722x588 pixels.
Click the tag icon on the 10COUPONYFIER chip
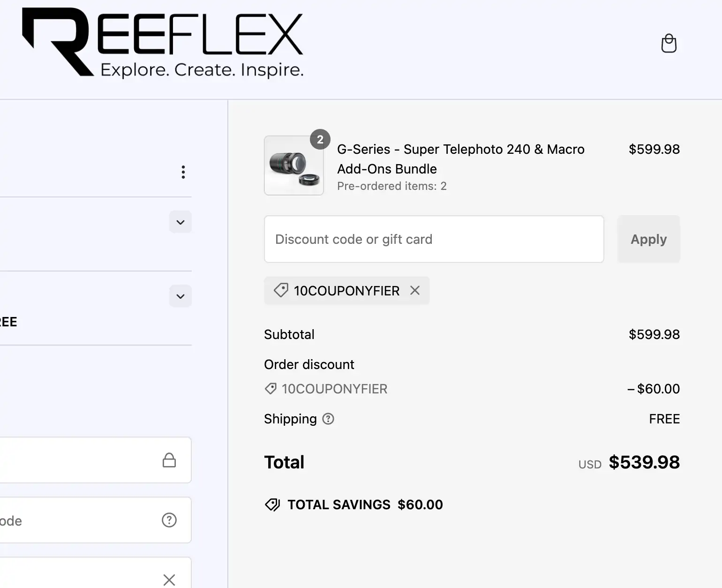[280, 290]
